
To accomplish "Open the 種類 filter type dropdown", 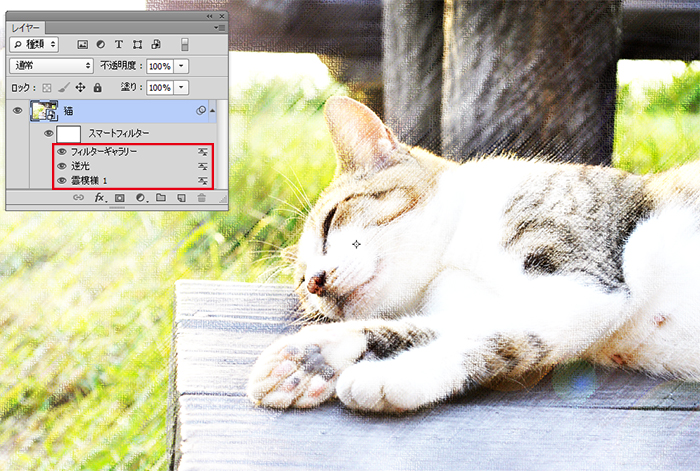I will coord(34,45).
